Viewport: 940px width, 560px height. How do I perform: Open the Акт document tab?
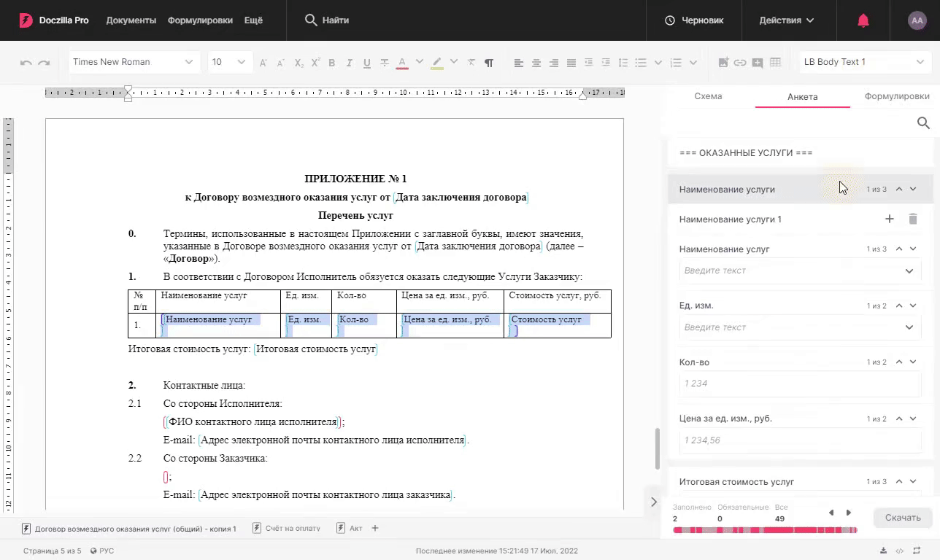350,528
